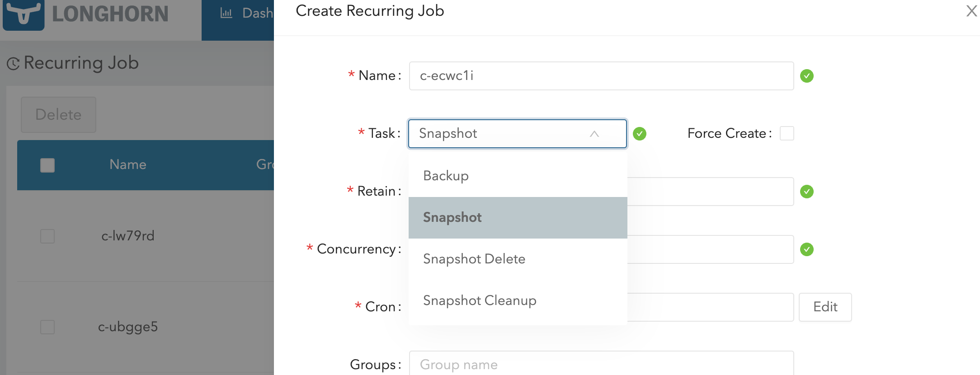Enable the Force Create checkbox
The image size is (980, 375).
[787, 133]
